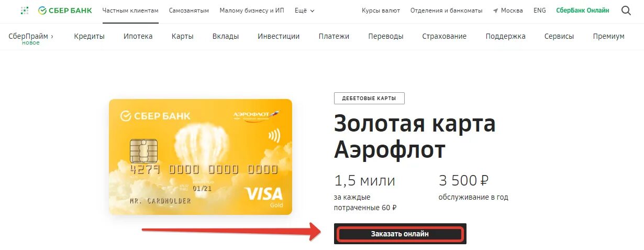This screenshot has width=644, height=250.
Task: Open Курсы валют link
Action: [x=381, y=10]
